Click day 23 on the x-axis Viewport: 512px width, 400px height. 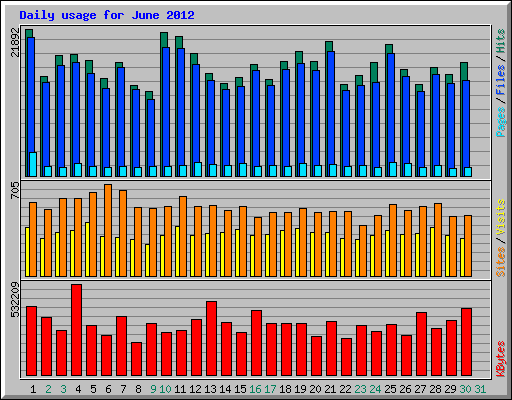[360, 389]
